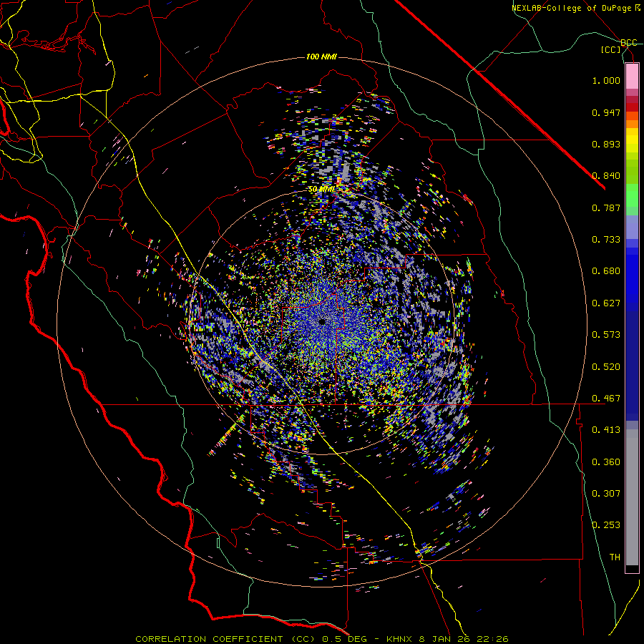
Task: Click the 1.000 value on color scale
Action: (606, 80)
